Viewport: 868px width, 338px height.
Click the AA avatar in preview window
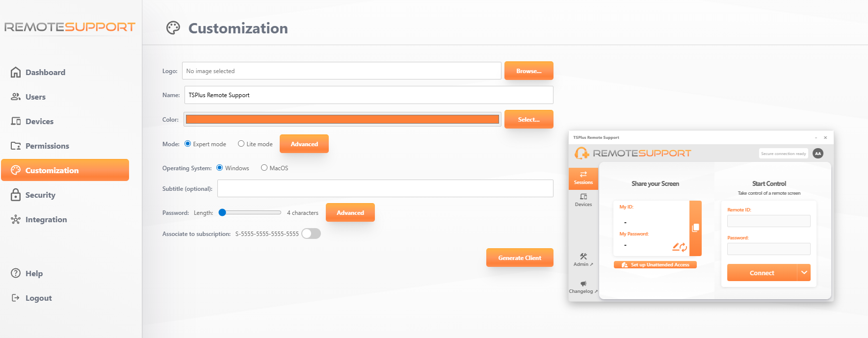click(818, 154)
